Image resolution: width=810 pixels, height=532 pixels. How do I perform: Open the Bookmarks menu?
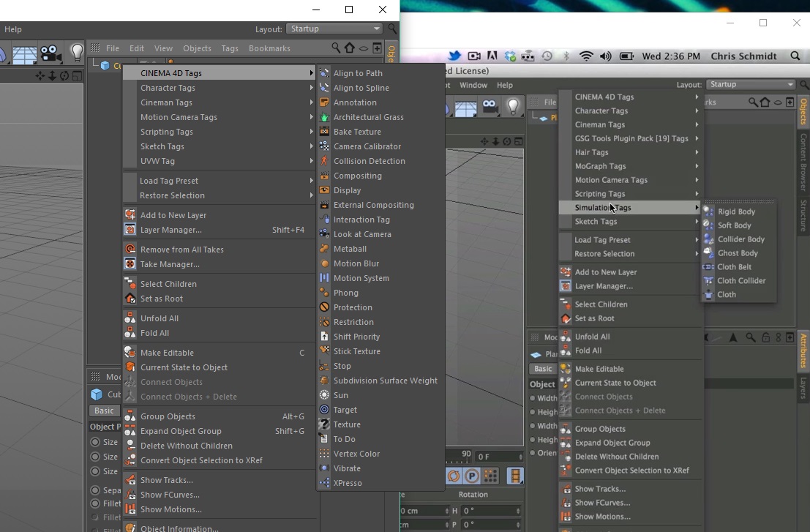(x=269, y=48)
